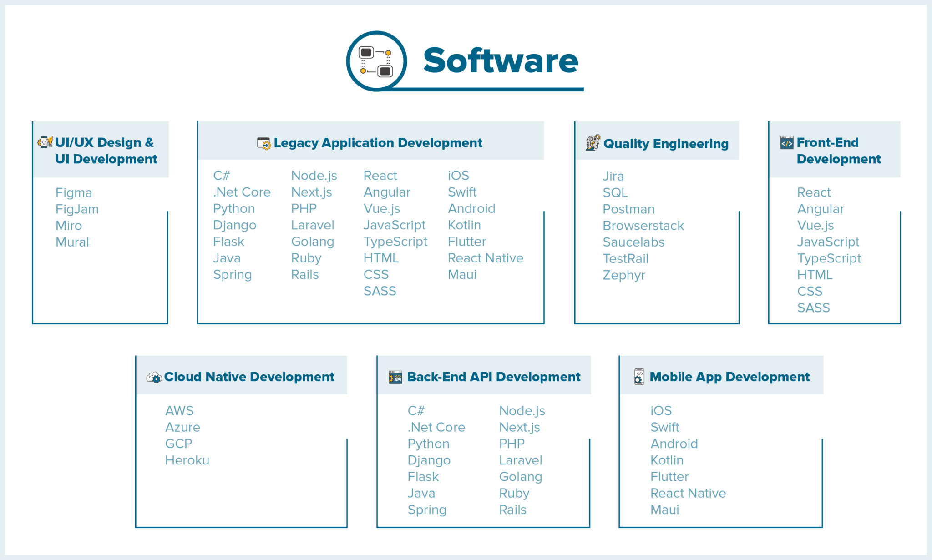Image resolution: width=932 pixels, height=560 pixels.
Task: Click AWS in Cloud Native Development
Action: click(x=179, y=411)
